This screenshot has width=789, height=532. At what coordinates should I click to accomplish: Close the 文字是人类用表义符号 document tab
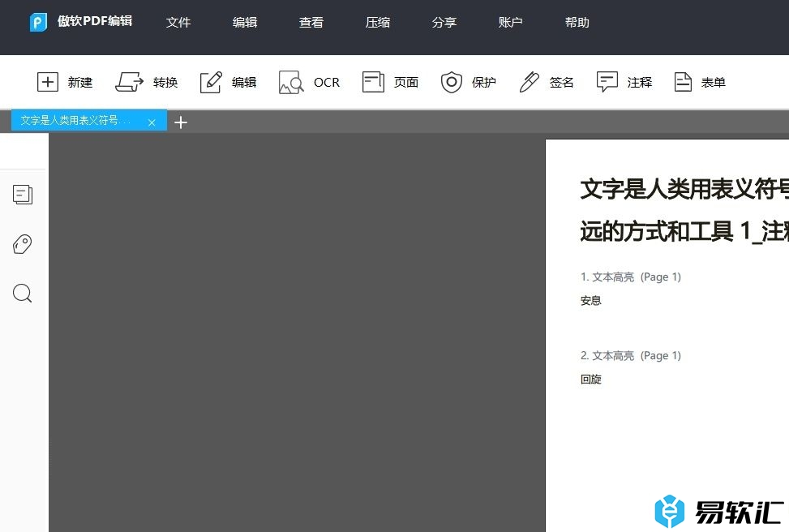[152, 122]
